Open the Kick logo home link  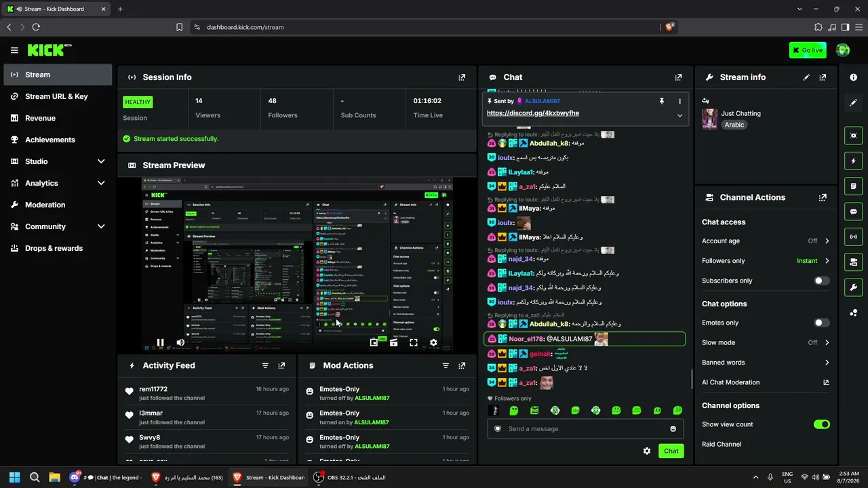[50, 50]
